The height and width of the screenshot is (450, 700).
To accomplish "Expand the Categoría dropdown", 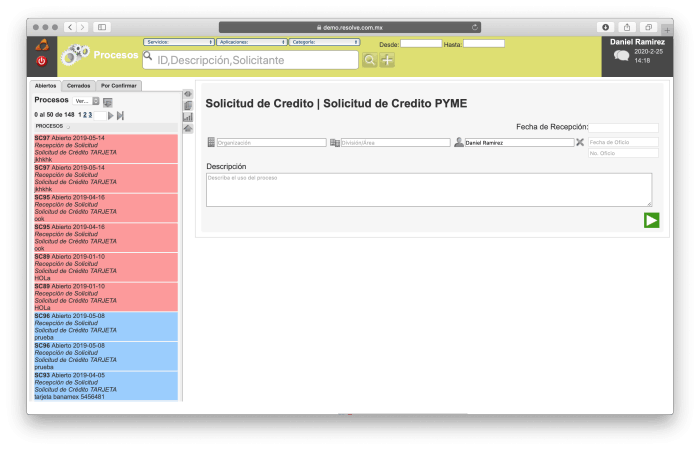I will [325, 42].
